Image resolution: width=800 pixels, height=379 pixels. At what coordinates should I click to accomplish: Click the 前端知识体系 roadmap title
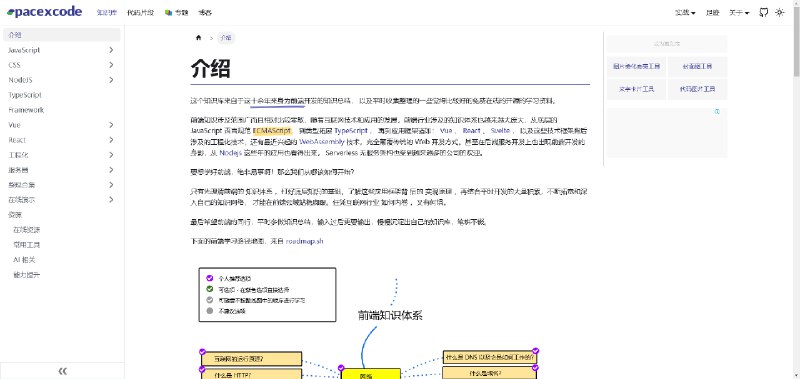(x=390, y=315)
